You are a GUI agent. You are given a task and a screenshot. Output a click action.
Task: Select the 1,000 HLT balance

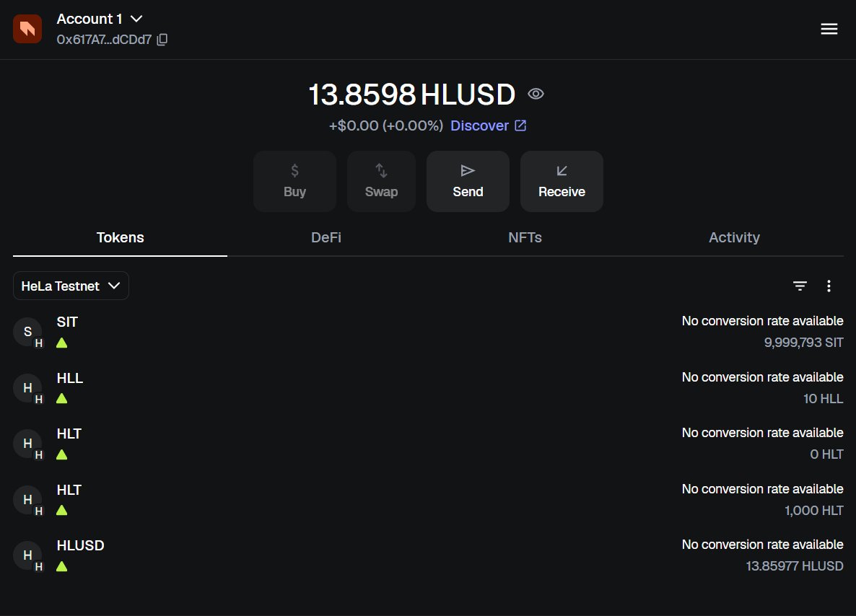pos(814,511)
